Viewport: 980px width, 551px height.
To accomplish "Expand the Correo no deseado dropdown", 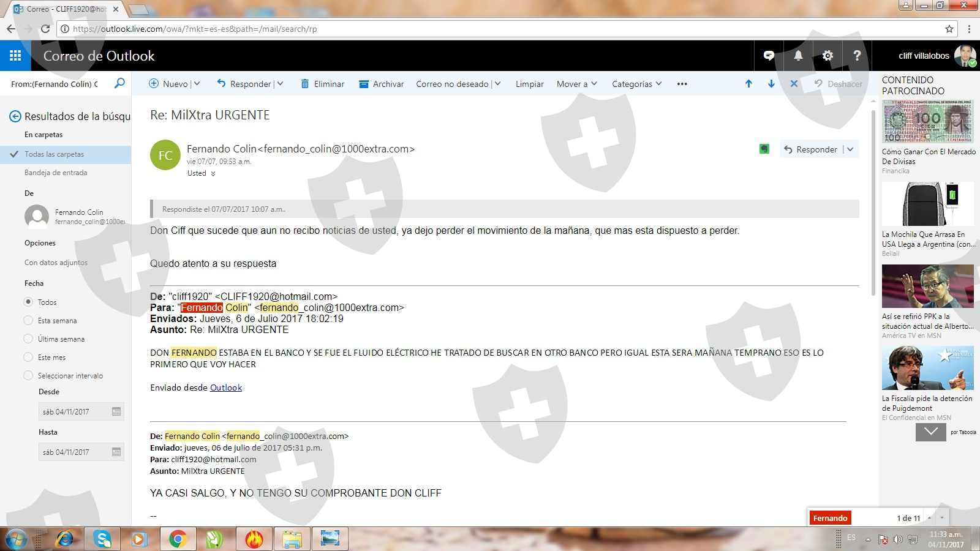I will coord(497,84).
